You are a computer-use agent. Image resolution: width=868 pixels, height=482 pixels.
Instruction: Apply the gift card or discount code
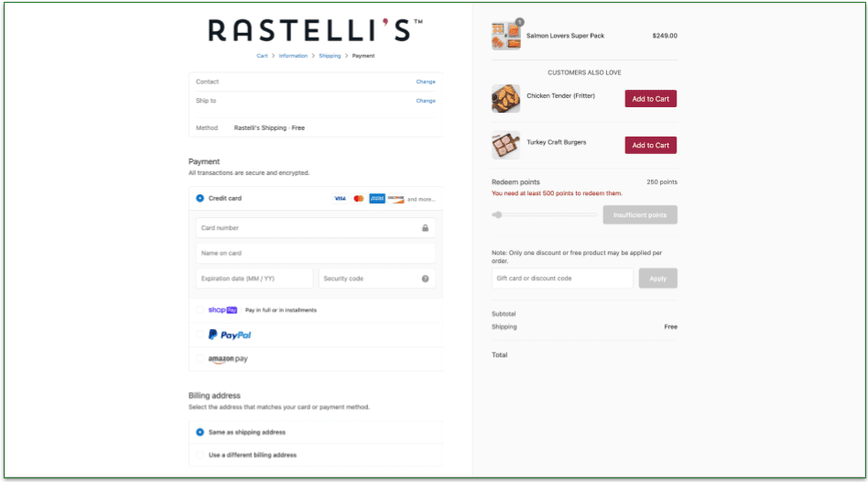click(x=657, y=279)
